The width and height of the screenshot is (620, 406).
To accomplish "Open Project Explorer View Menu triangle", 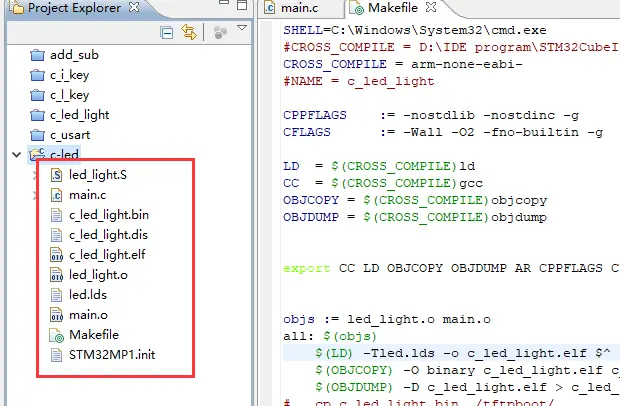I will [x=242, y=28].
